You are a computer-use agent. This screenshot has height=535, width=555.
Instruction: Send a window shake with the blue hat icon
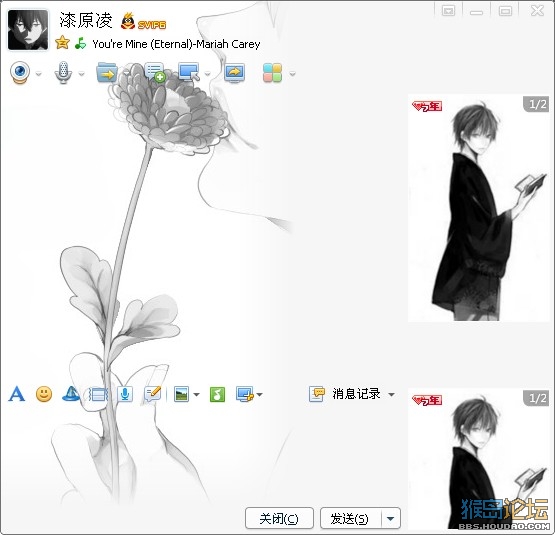click(71, 394)
